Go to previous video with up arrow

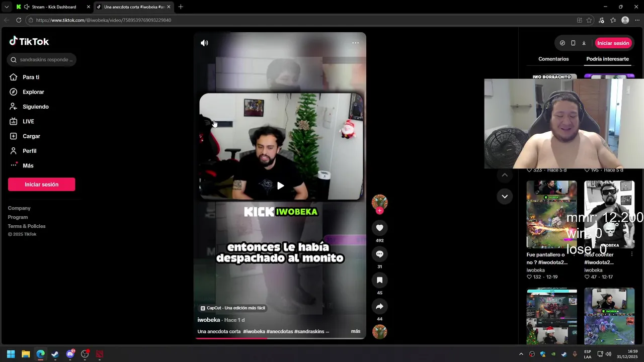(x=505, y=175)
